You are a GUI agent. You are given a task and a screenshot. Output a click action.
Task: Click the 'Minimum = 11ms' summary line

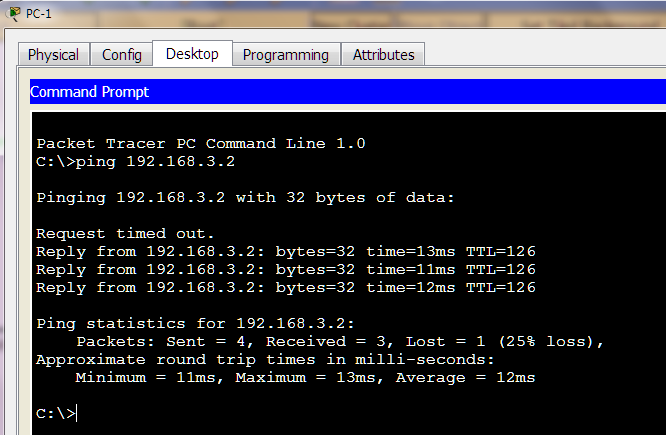pos(305,378)
